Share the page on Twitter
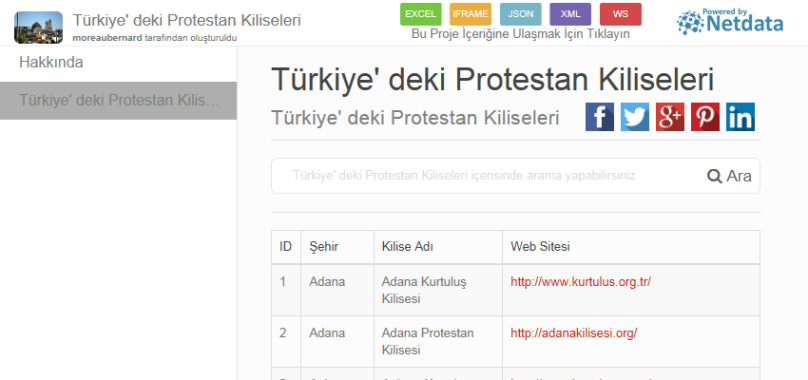Image resolution: width=808 pixels, height=380 pixels. pos(635,117)
